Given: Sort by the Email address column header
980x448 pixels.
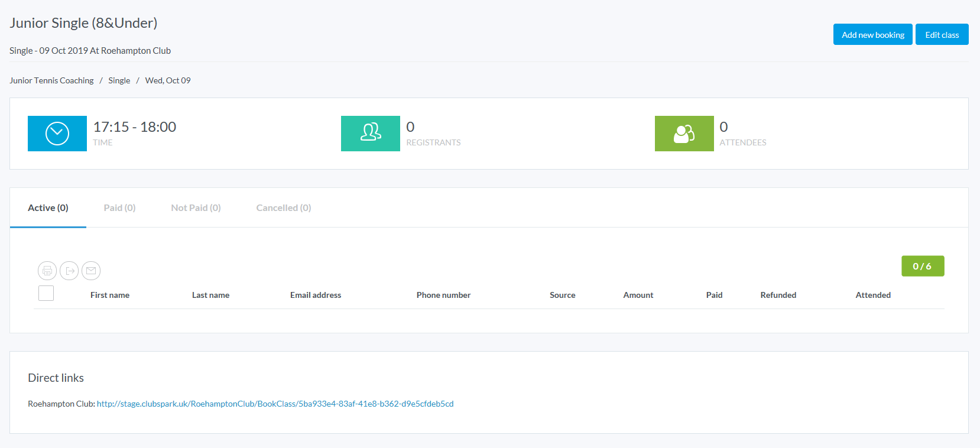Looking at the screenshot, I should click(316, 295).
